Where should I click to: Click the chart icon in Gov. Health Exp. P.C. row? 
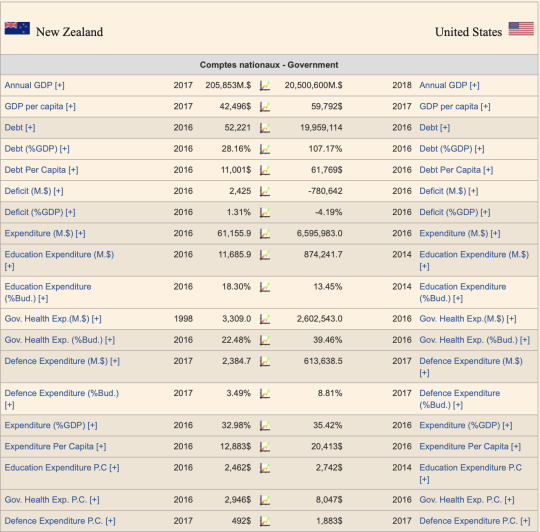pyautogui.click(x=265, y=500)
